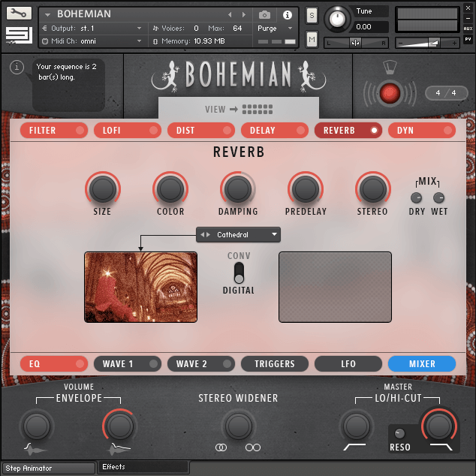Click the MIXER button
This screenshot has width=476, height=476.
click(421, 364)
